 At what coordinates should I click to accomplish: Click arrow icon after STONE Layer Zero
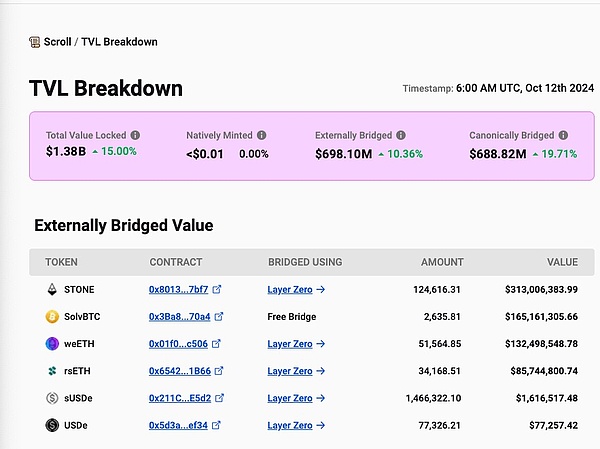tap(321, 289)
